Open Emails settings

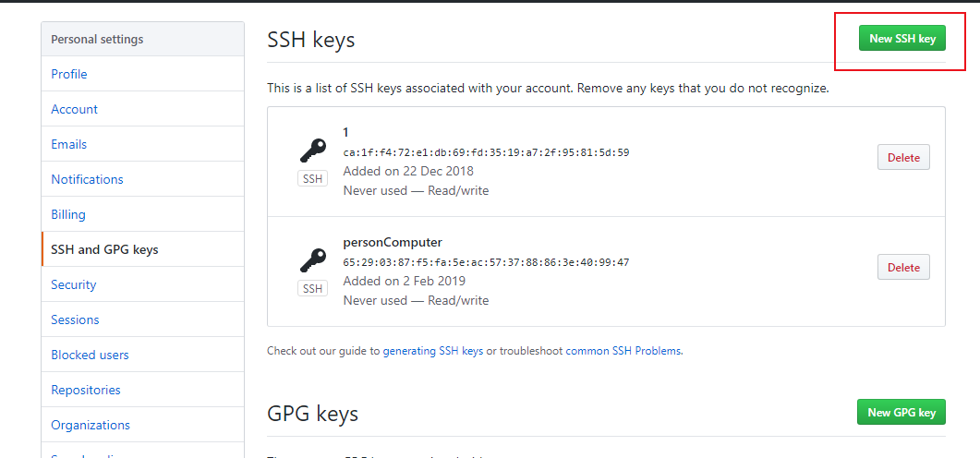point(69,144)
